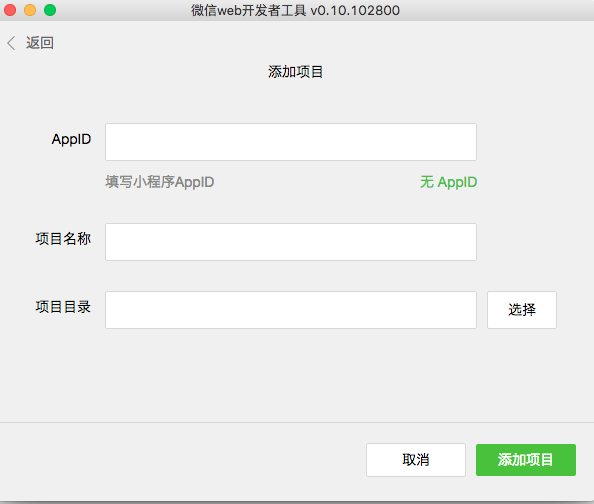Click the back chevron arrow icon
The height and width of the screenshot is (504, 594).
[11, 43]
